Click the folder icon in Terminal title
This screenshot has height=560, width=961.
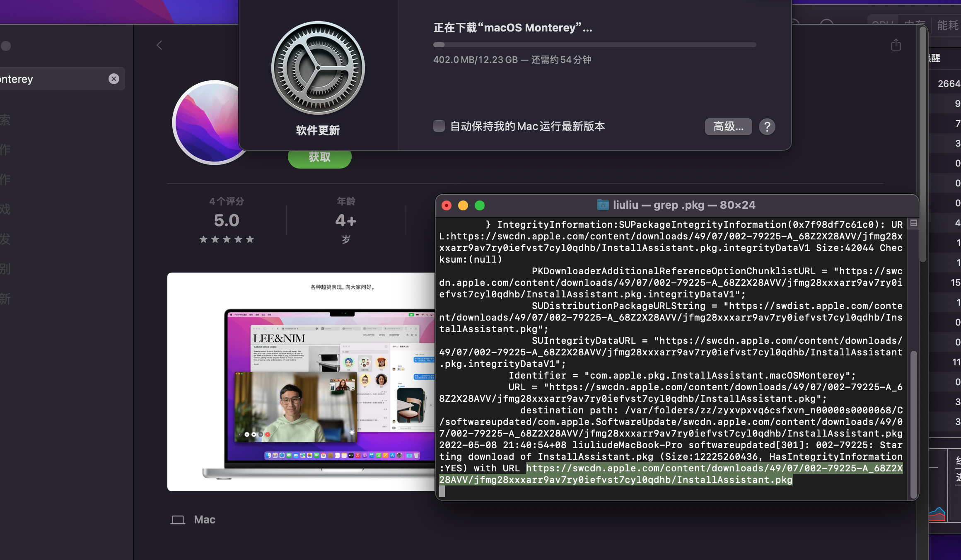(603, 205)
